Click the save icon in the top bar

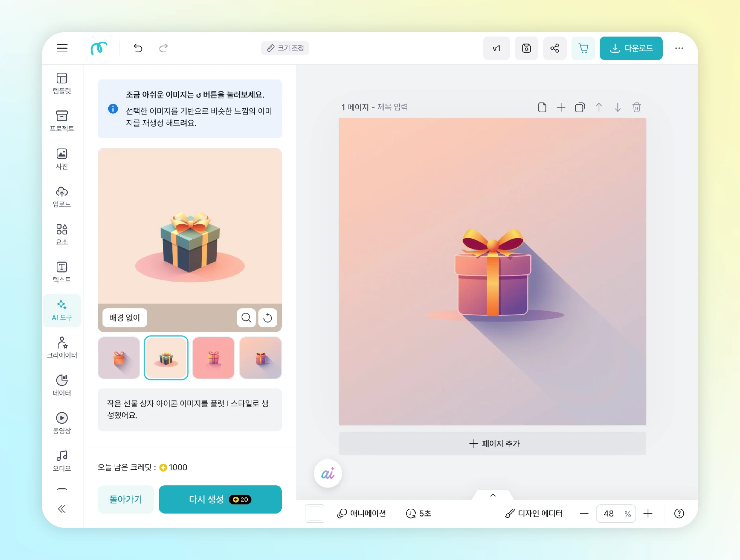pyautogui.click(x=526, y=48)
